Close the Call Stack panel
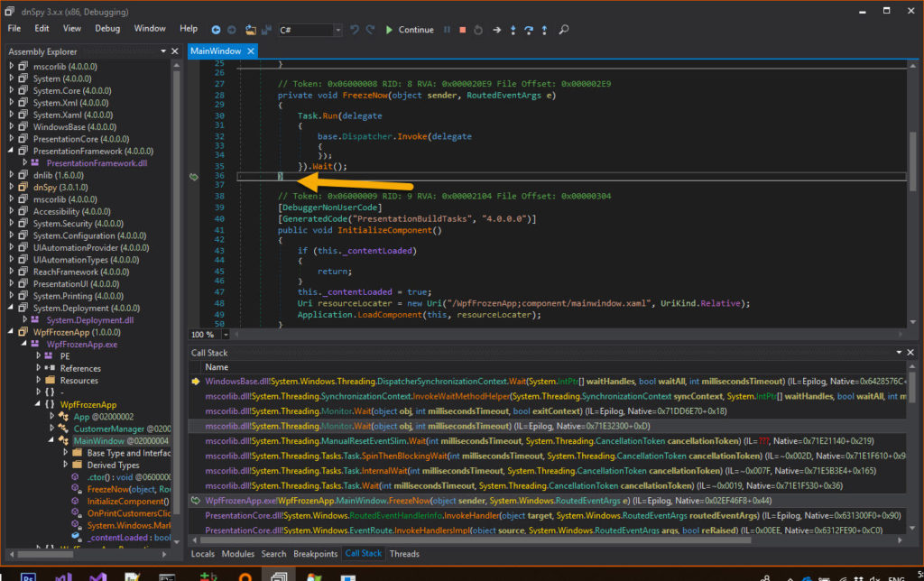The width and height of the screenshot is (924, 581). (910, 353)
